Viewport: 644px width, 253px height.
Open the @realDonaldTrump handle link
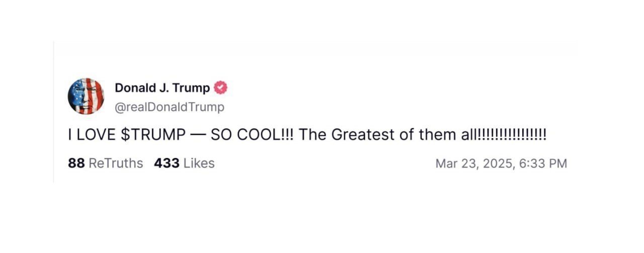click(x=170, y=107)
